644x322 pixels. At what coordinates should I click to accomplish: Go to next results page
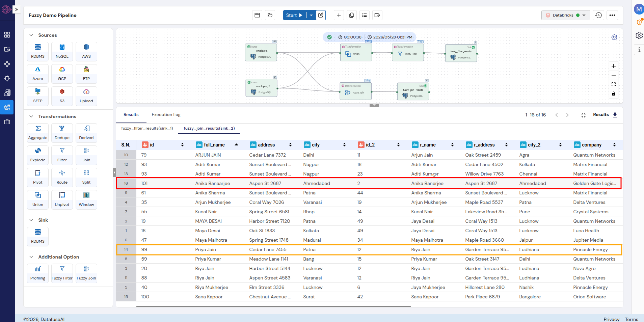[x=567, y=115]
